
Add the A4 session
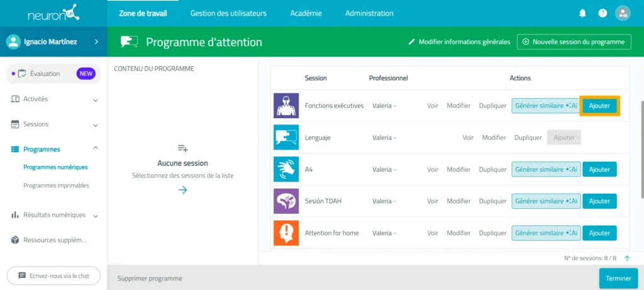click(599, 169)
